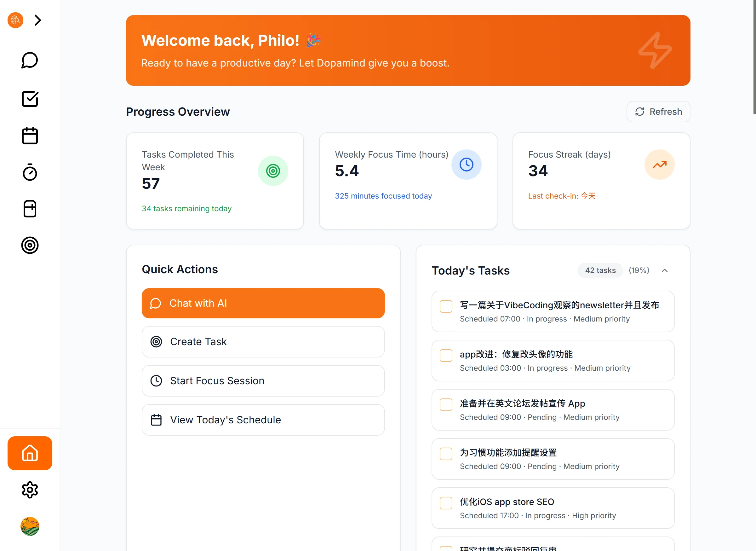The width and height of the screenshot is (756, 551).
Task: Click the page vertical scrollbar
Action: tap(754, 57)
